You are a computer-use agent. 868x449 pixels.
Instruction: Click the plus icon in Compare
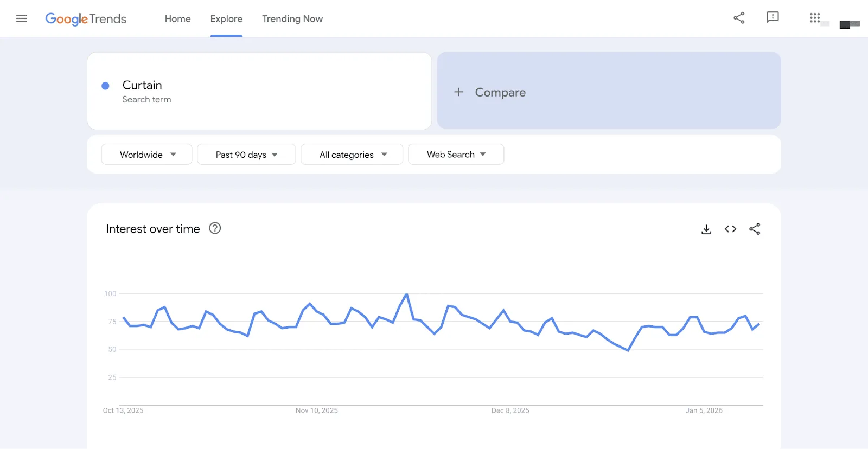(x=458, y=92)
